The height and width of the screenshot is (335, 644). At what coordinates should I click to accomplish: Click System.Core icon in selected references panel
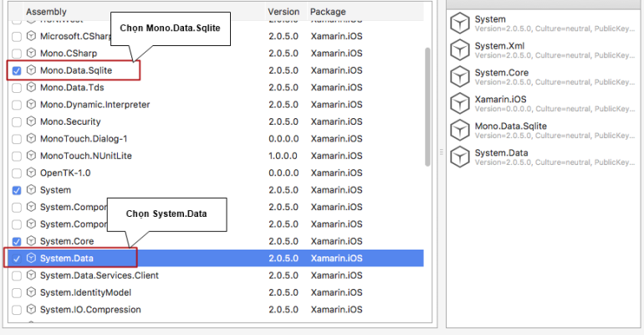click(x=460, y=76)
